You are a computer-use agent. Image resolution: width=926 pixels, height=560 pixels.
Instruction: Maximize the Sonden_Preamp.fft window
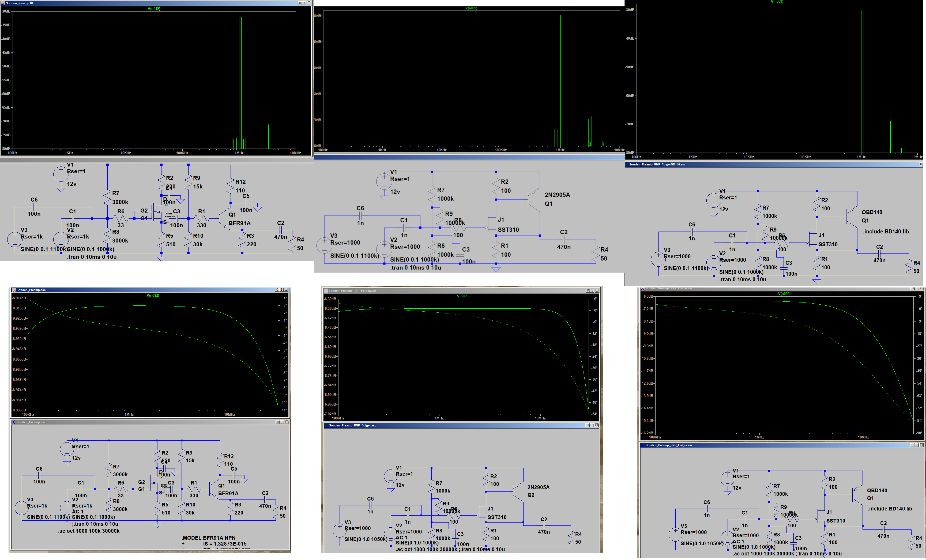pyautogui.click(x=304, y=3)
